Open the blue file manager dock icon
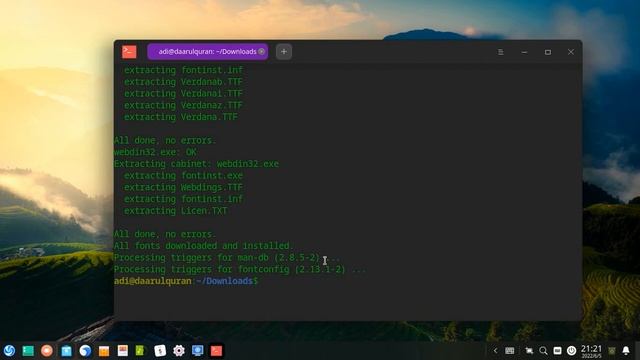 66,350
